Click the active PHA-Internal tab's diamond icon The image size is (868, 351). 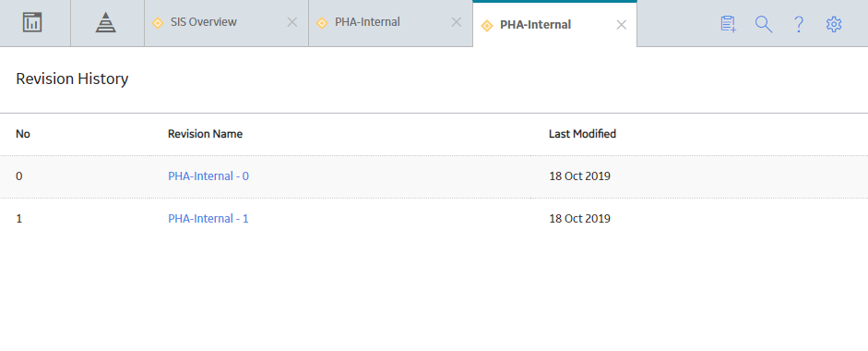[487, 26]
